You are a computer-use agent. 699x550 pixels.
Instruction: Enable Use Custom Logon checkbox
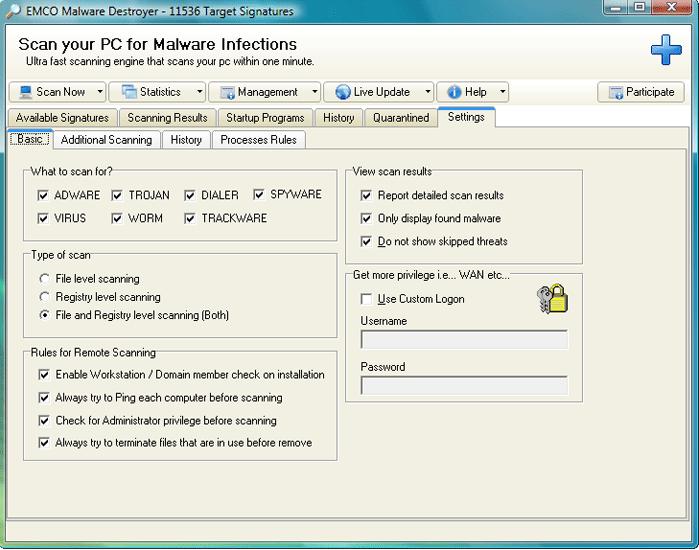point(366,299)
